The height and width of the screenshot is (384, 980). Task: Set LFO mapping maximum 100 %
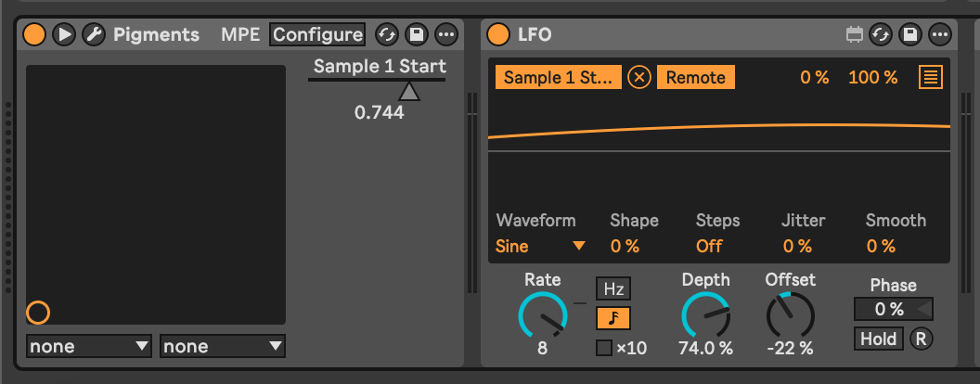[872, 78]
